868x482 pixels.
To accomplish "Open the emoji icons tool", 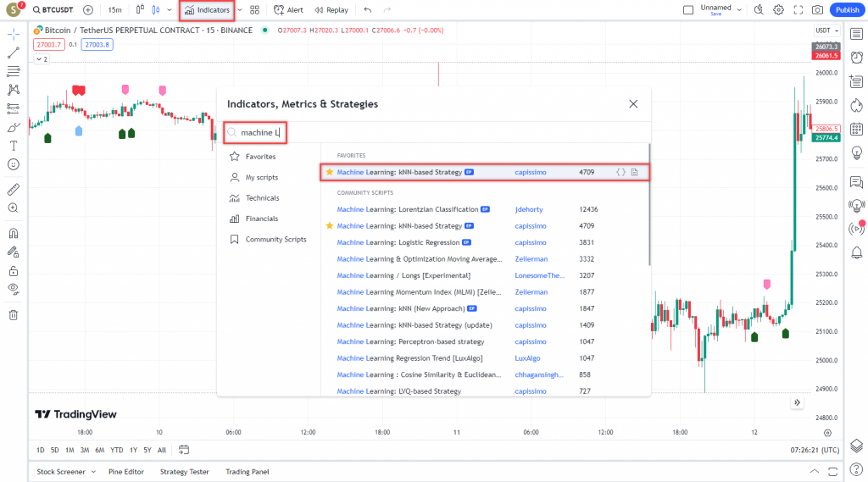I will [x=13, y=164].
